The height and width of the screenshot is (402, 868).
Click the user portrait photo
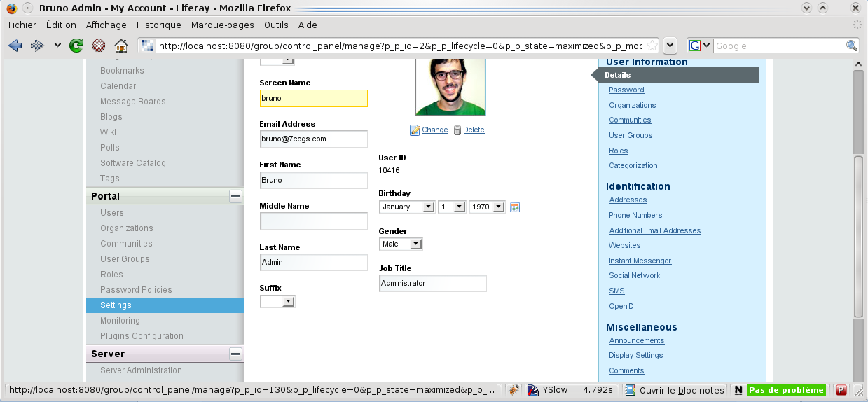tap(450, 88)
